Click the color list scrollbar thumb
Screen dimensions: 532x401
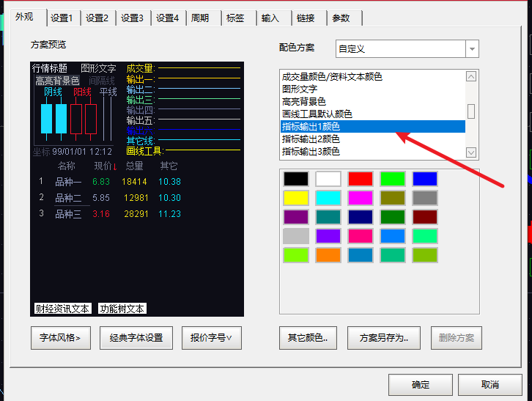[471, 111]
